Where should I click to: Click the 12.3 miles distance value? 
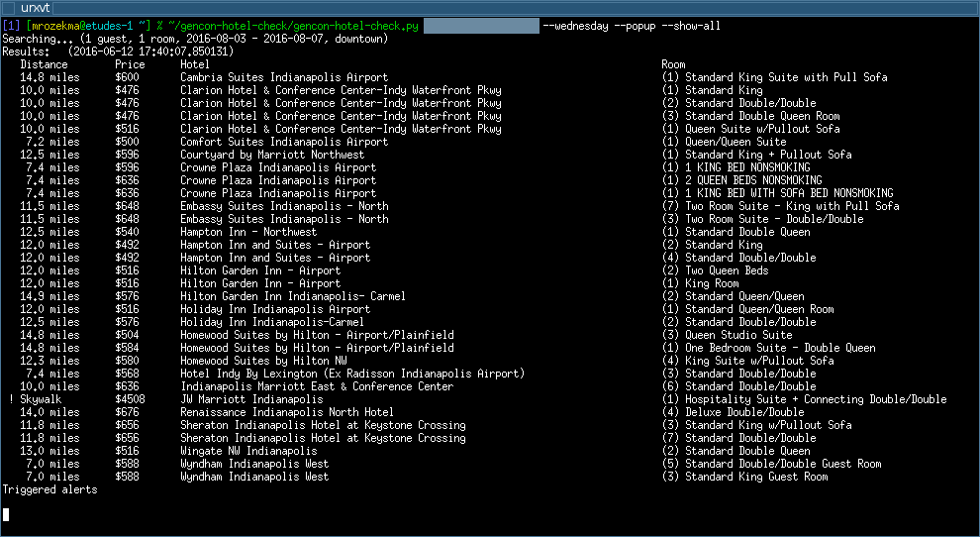point(50,361)
